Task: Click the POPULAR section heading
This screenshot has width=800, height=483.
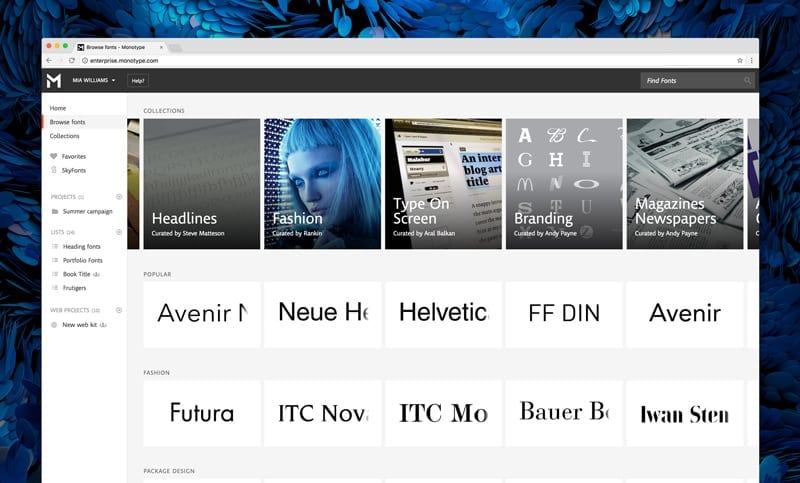Action: click(x=157, y=274)
